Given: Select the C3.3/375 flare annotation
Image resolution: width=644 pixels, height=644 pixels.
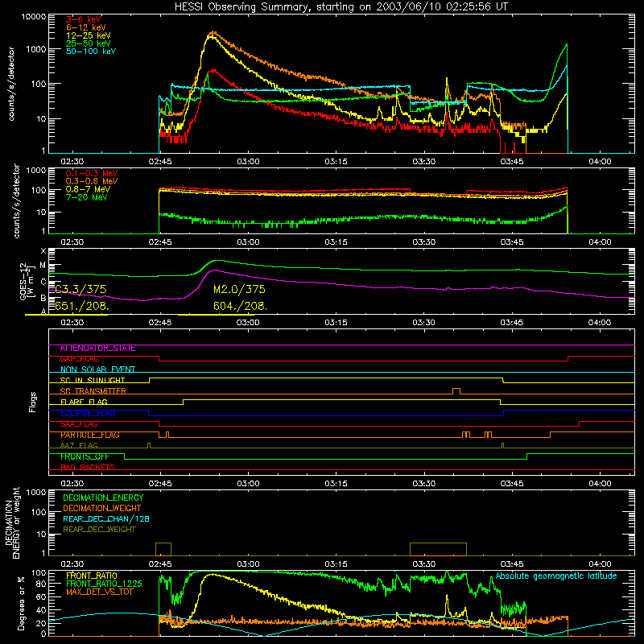Looking at the screenshot, I should [x=80, y=289].
